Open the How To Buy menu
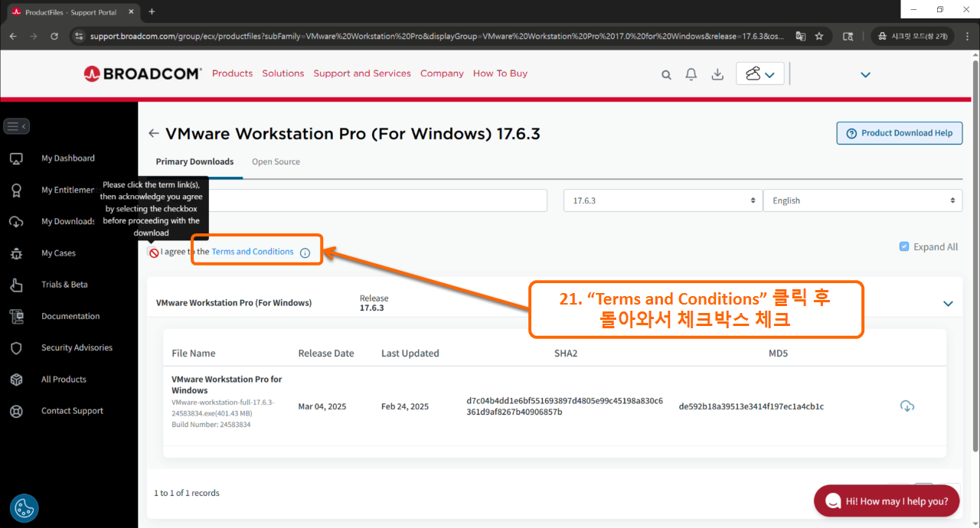This screenshot has width=980, height=528. coord(500,73)
